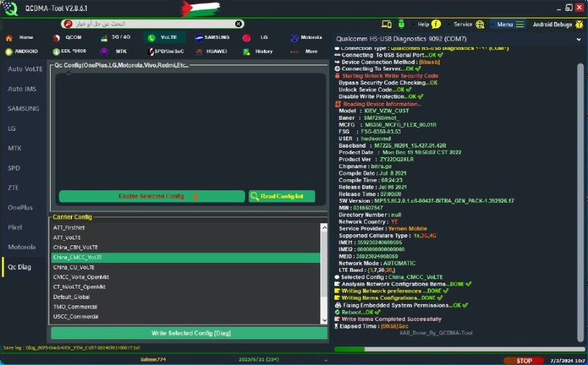Open the Help menu
The height and width of the screenshot is (365, 588).
point(423,24)
